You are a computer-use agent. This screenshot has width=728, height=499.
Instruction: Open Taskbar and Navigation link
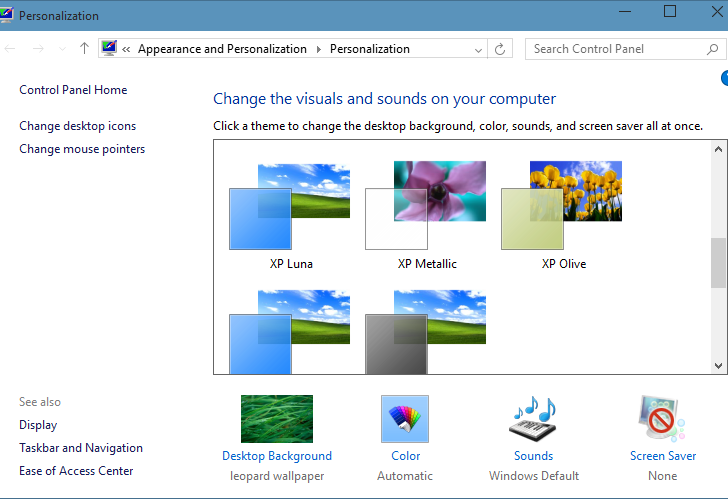(x=81, y=448)
